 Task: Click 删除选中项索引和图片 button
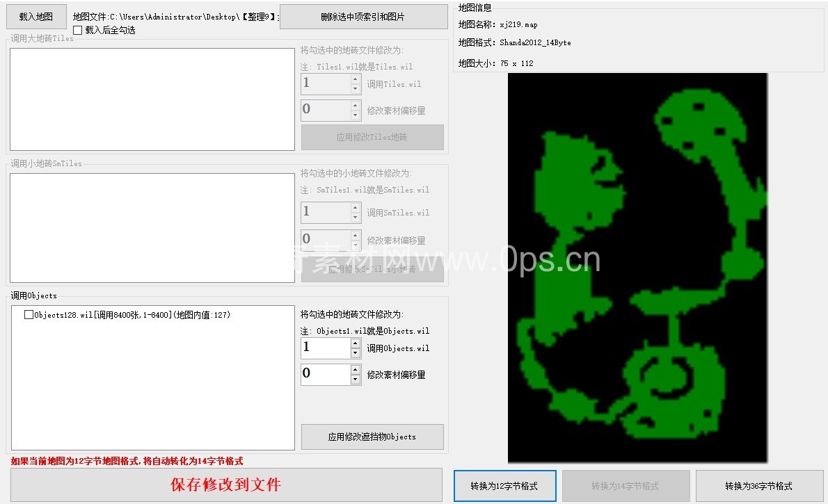click(x=363, y=17)
